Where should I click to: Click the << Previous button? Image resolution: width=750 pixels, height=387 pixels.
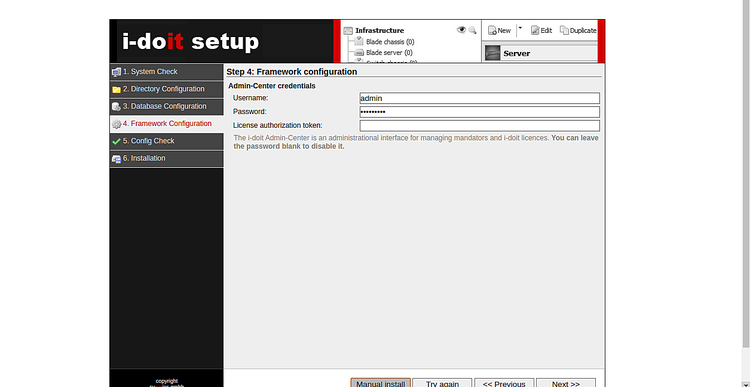click(504, 383)
